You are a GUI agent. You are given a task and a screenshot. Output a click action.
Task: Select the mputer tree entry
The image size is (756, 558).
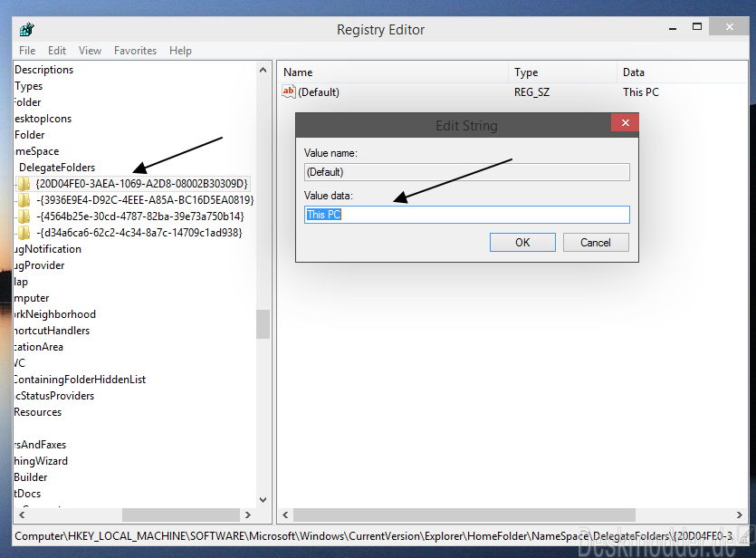tap(32, 298)
